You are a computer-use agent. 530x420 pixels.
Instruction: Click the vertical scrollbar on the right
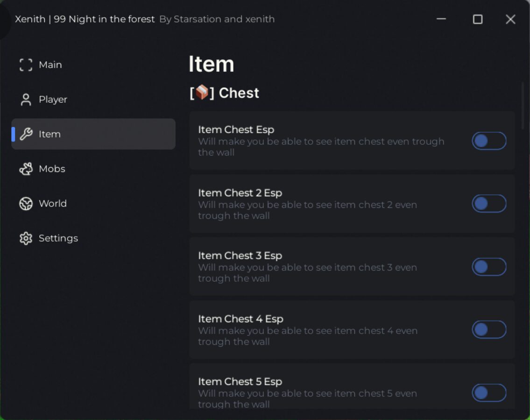pos(523,106)
